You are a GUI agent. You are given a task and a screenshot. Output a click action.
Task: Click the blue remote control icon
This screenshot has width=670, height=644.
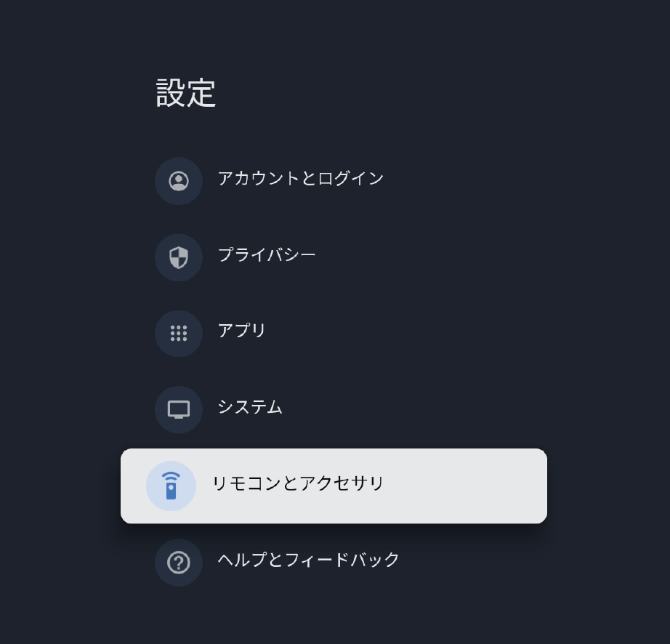click(x=171, y=486)
